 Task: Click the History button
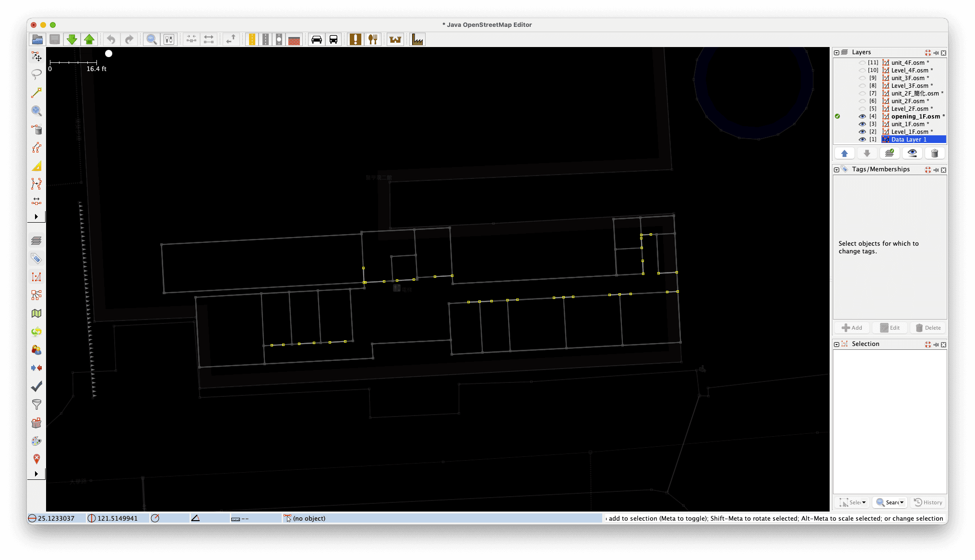pyautogui.click(x=928, y=502)
